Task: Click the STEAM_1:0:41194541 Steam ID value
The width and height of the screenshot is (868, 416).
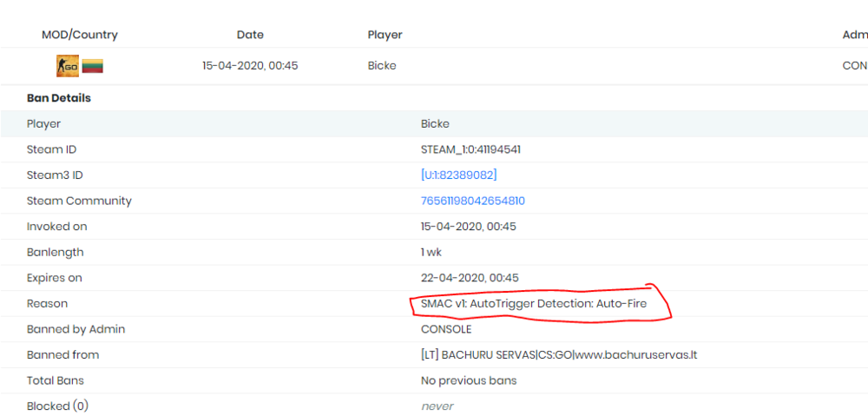Action: [470, 149]
